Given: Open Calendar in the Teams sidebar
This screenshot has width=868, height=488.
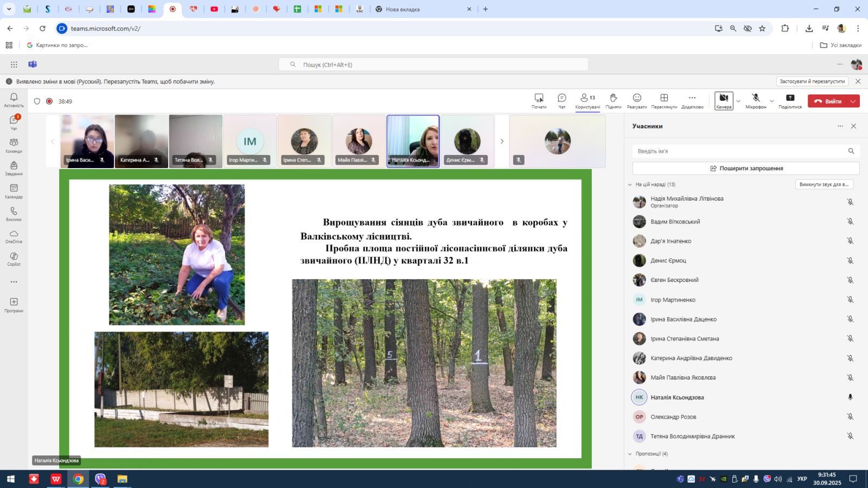Looking at the screenshot, I should [14, 191].
